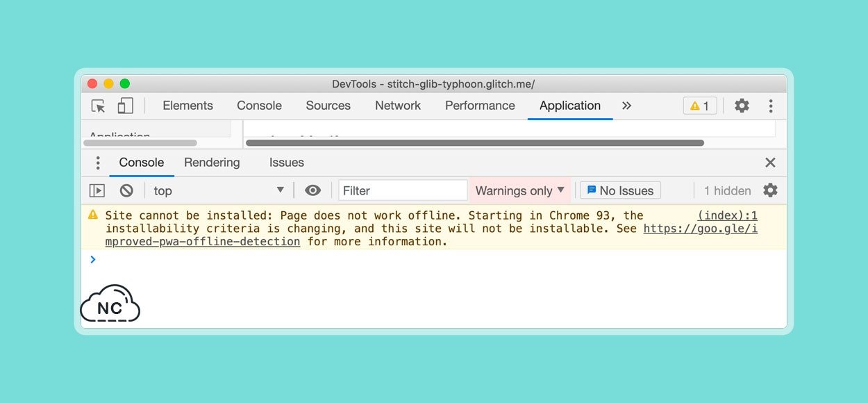Viewport: 868px width, 403px height.
Task: Open the top JavaScript context dropdown
Action: 219,190
